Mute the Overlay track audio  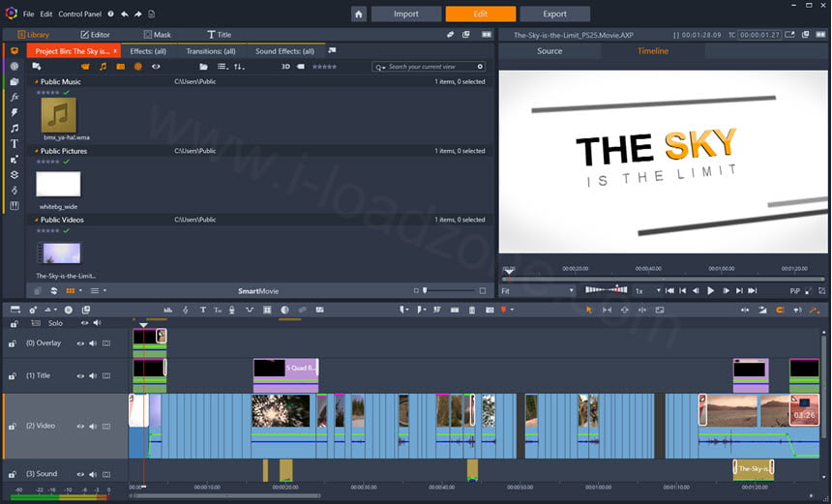(x=93, y=343)
